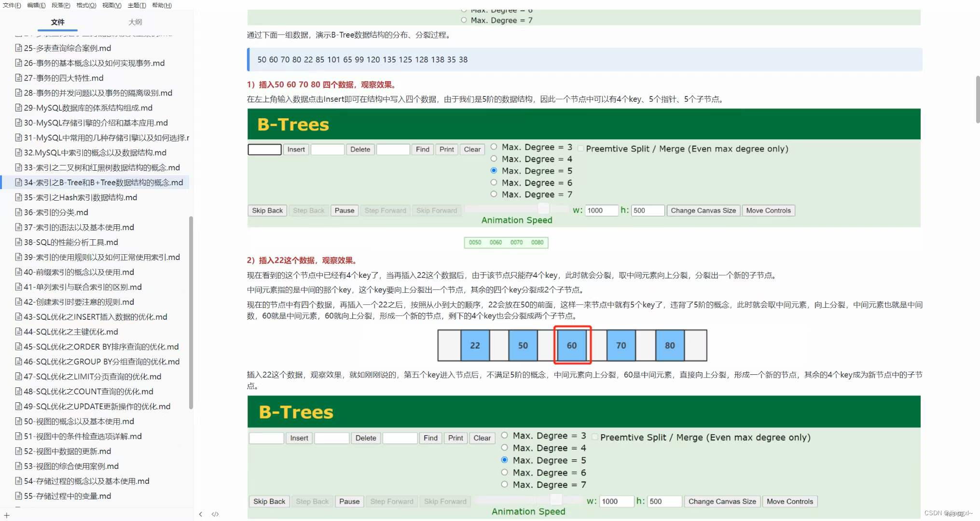
Task: Open 48-SQL优化之COUNT查询的优化.md
Action: point(88,391)
